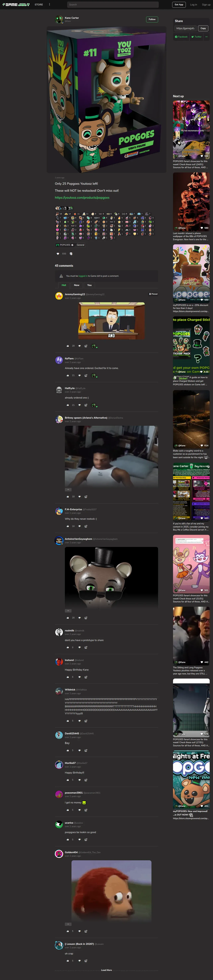Viewport: 213px width, 980px height.
Task: Open the youtooz.com/products/popgoes link
Action: tap(82, 198)
